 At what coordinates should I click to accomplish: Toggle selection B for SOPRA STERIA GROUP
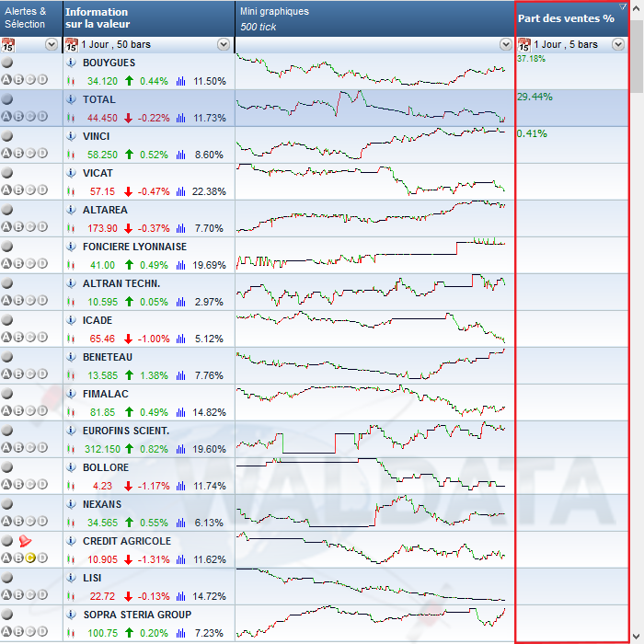pos(18,631)
